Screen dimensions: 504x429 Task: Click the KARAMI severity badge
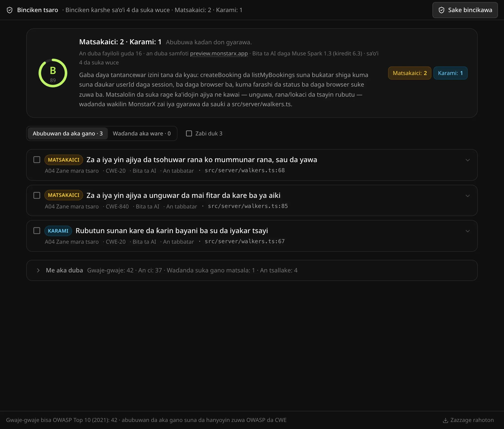[58, 231]
